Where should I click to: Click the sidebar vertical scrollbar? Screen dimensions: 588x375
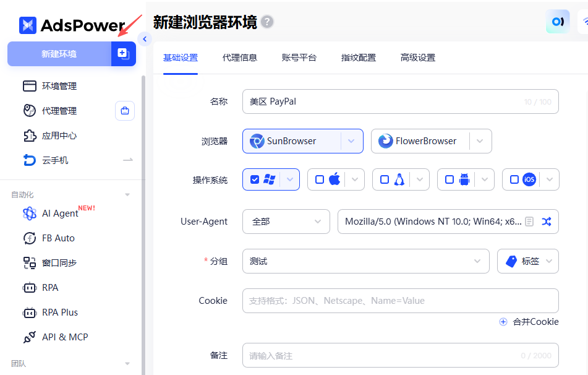[x=143, y=225]
